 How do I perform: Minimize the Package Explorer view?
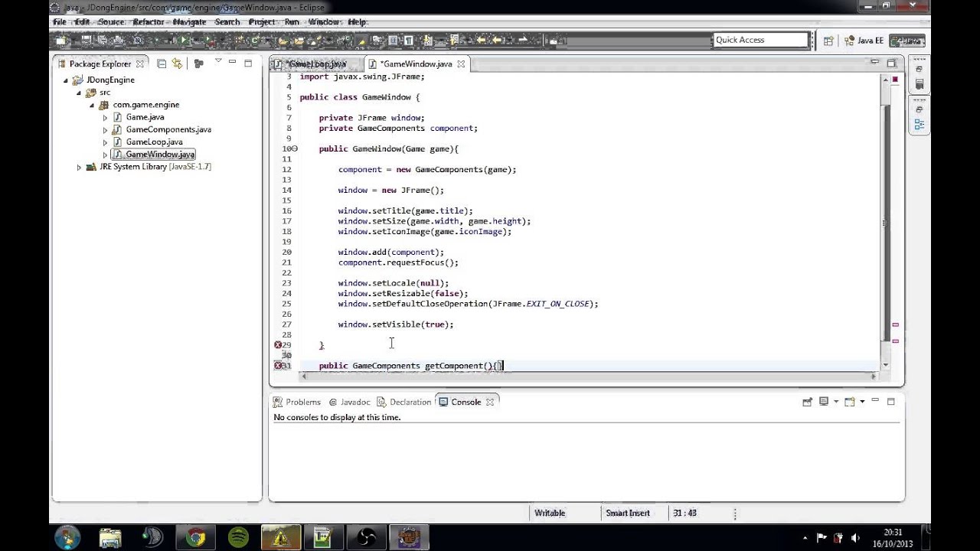point(234,63)
